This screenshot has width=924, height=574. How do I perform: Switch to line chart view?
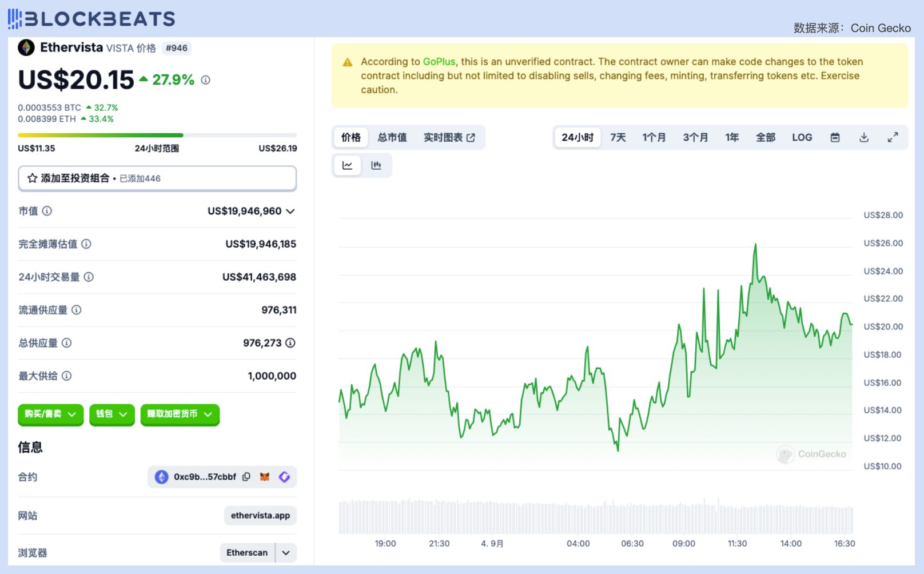point(347,165)
